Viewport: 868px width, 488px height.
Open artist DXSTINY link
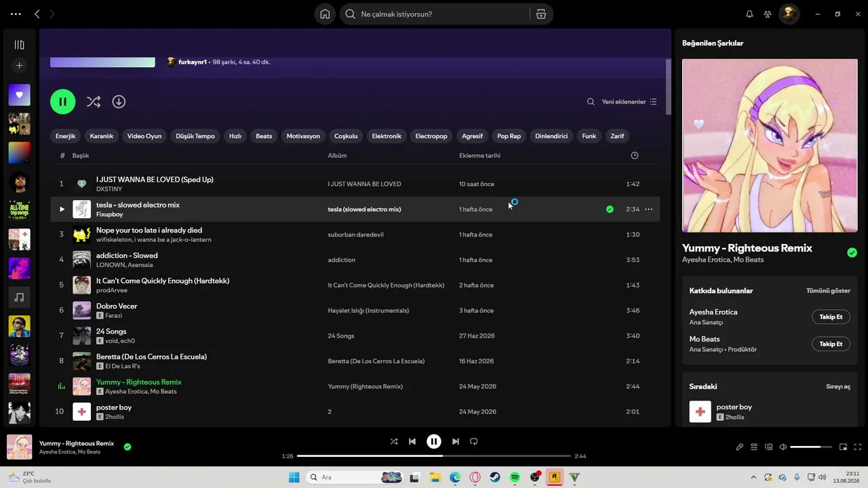click(x=109, y=189)
